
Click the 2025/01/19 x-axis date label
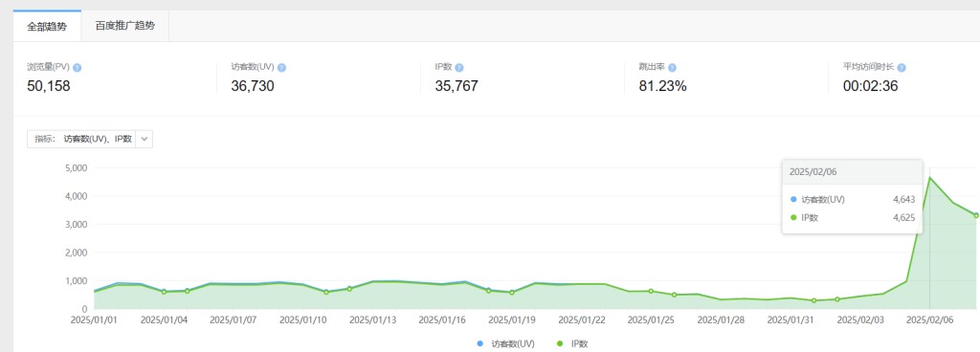coord(511,319)
